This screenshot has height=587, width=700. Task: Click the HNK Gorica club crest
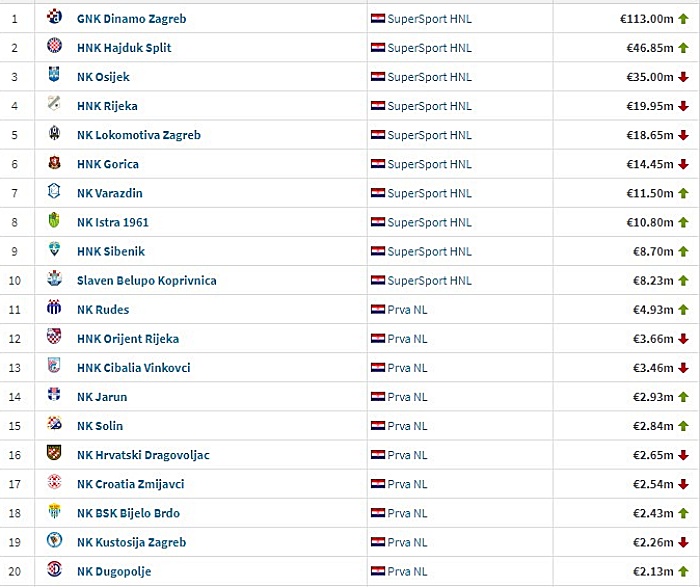pos(54,162)
